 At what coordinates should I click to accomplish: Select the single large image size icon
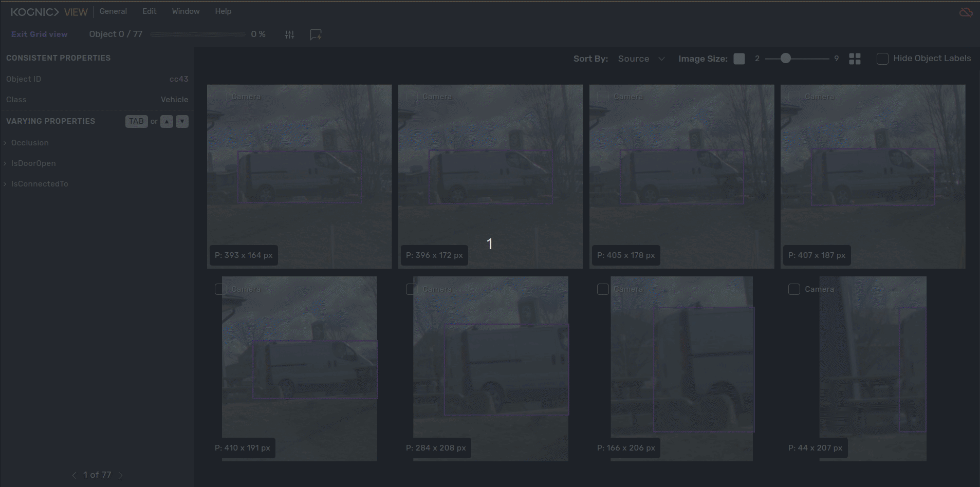[739, 59]
